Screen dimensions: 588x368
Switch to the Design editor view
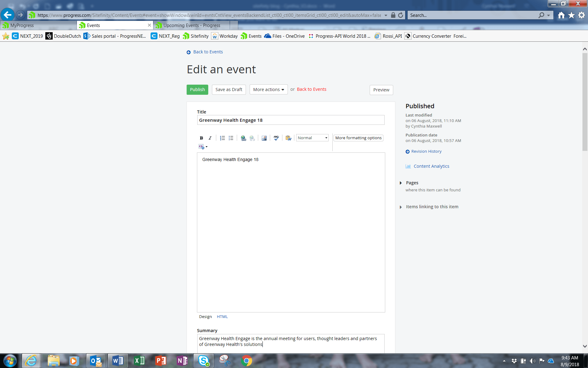[205, 317]
